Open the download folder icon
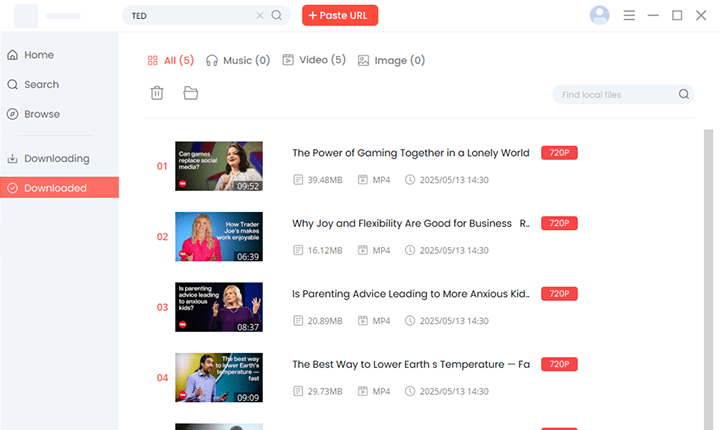The width and height of the screenshot is (720, 430). [x=190, y=93]
